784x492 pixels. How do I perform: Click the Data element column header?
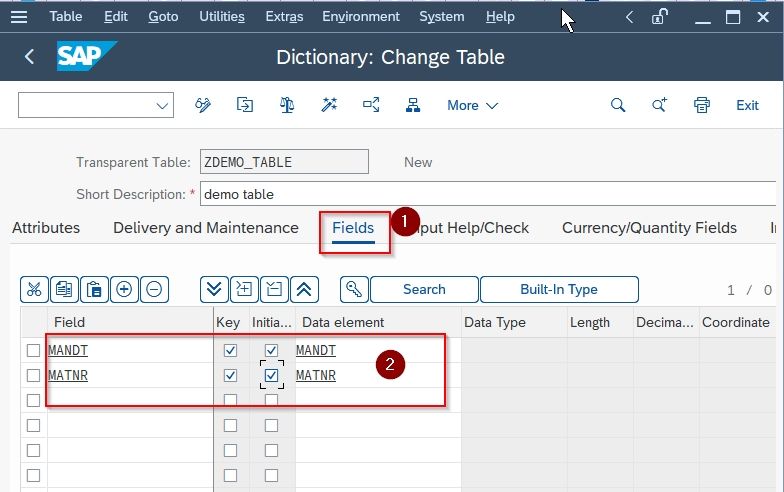pos(378,322)
